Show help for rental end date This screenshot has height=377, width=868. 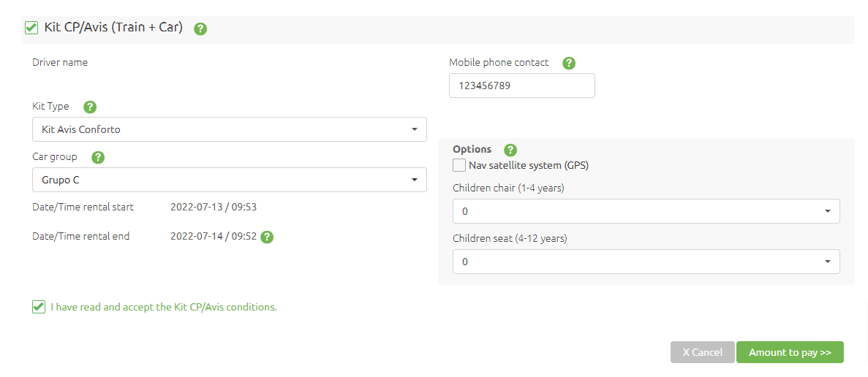click(x=267, y=237)
